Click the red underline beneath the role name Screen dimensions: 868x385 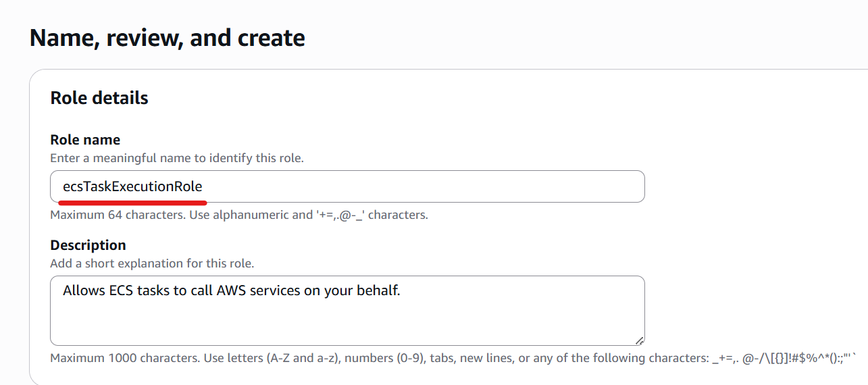click(132, 201)
